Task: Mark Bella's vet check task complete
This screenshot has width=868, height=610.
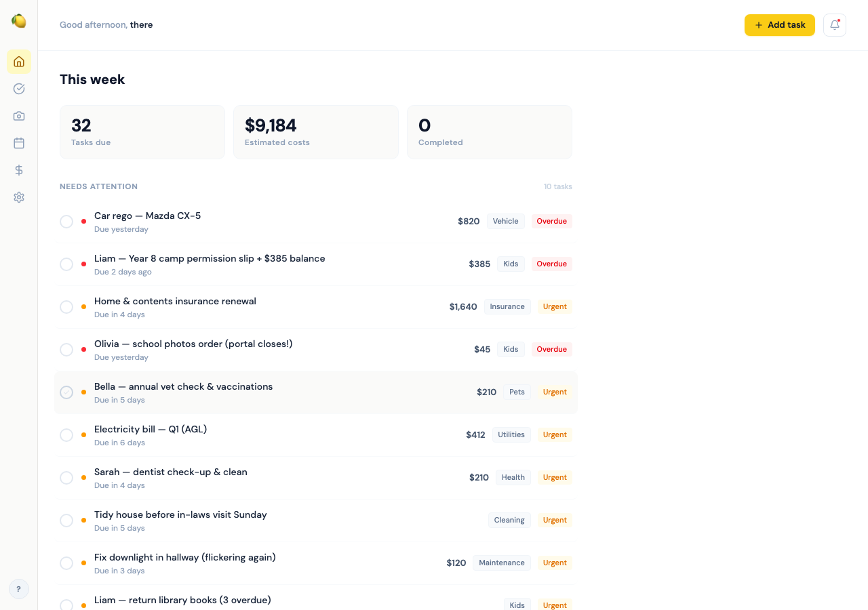Action: 66,392
